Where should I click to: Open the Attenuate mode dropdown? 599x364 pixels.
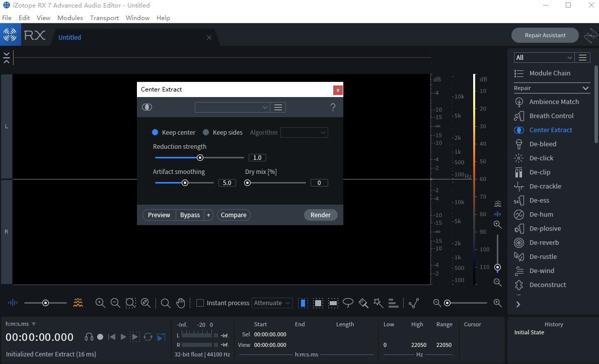pos(272,303)
